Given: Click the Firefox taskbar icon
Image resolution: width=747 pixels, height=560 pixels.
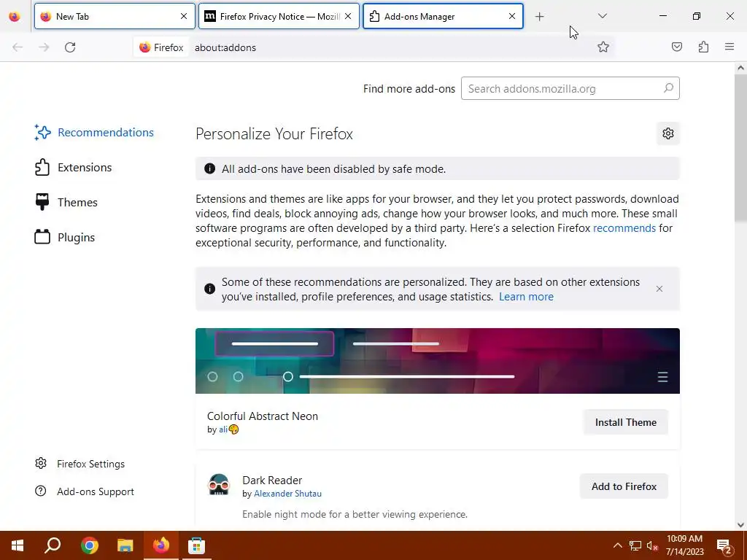Looking at the screenshot, I should click(161, 545).
